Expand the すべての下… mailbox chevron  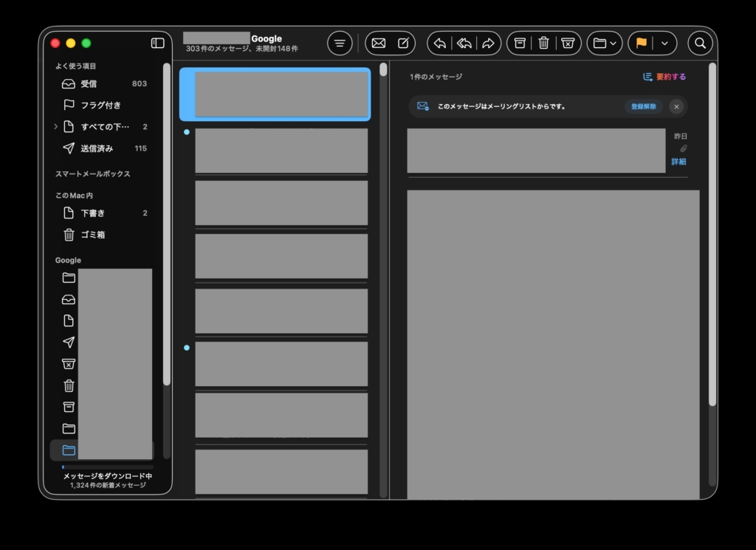pyautogui.click(x=55, y=127)
